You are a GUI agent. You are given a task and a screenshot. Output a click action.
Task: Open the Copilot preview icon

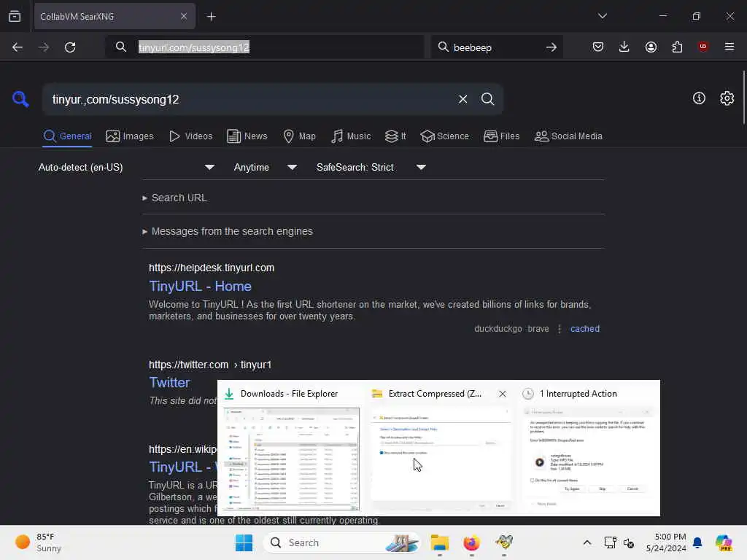pyautogui.click(x=723, y=542)
